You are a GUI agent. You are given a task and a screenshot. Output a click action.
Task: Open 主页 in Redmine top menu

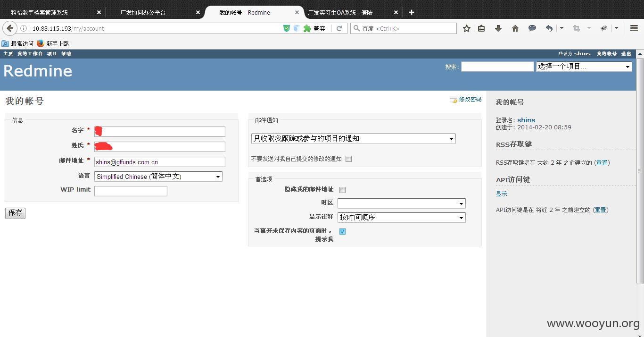[8, 54]
